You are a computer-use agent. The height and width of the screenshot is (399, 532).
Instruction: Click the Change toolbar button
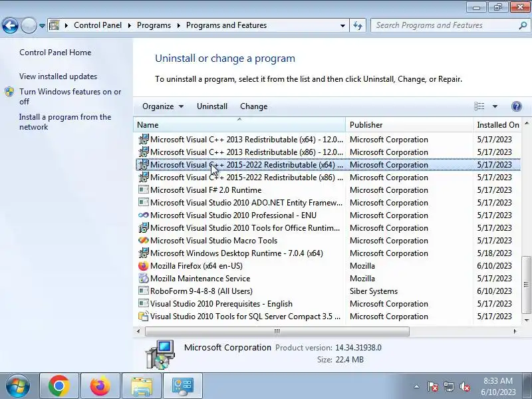pos(254,106)
